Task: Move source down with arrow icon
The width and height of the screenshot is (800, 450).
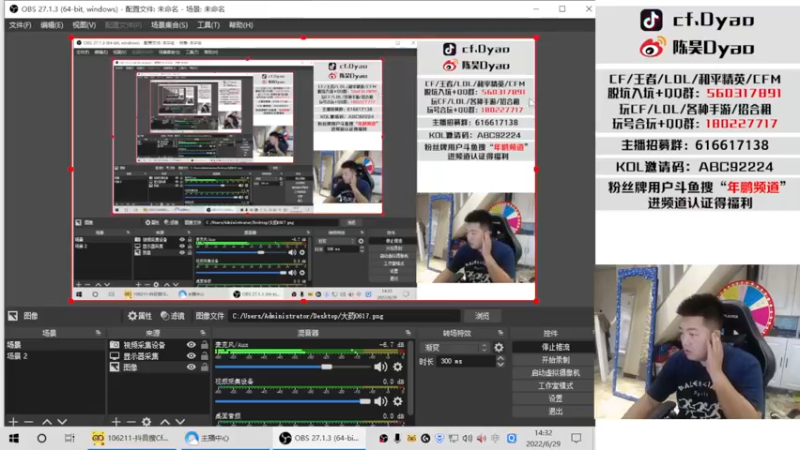Action: click(x=180, y=422)
